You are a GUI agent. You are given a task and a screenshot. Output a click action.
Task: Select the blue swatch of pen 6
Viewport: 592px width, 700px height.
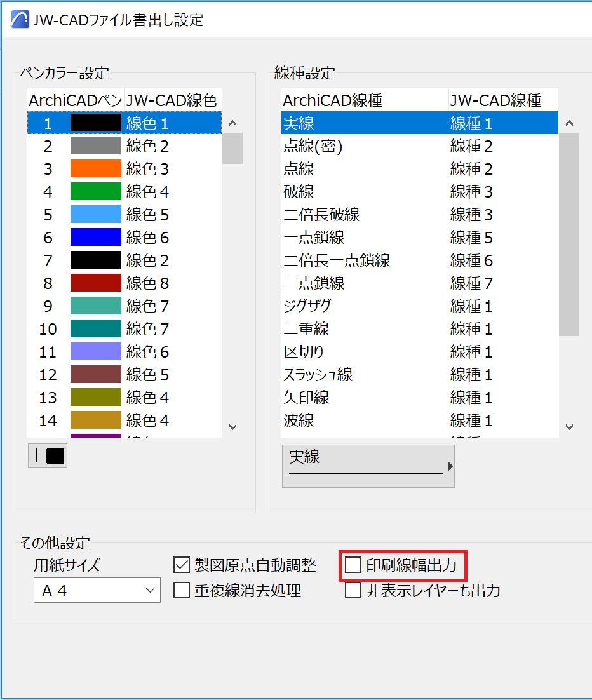[x=95, y=237]
